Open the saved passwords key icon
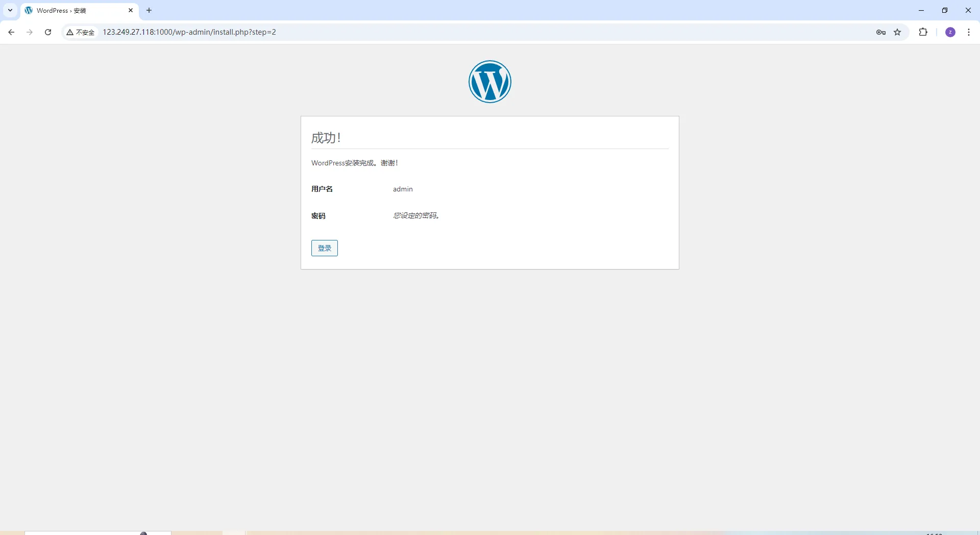Screen dimensions: 980x535 (881, 32)
